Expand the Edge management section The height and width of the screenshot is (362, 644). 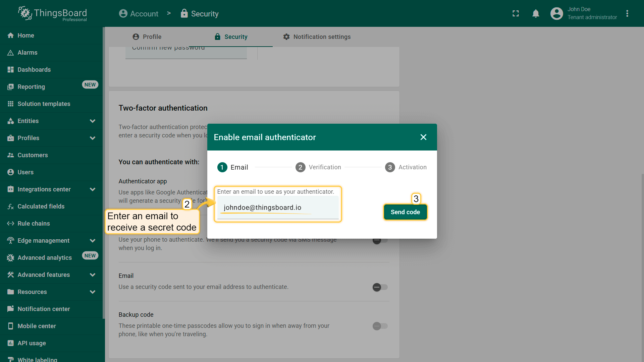point(93,241)
